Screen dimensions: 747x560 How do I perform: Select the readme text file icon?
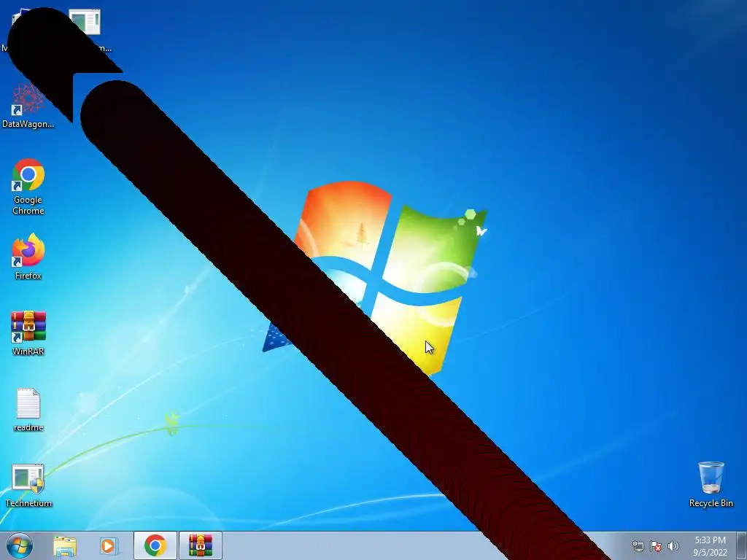pos(28,410)
